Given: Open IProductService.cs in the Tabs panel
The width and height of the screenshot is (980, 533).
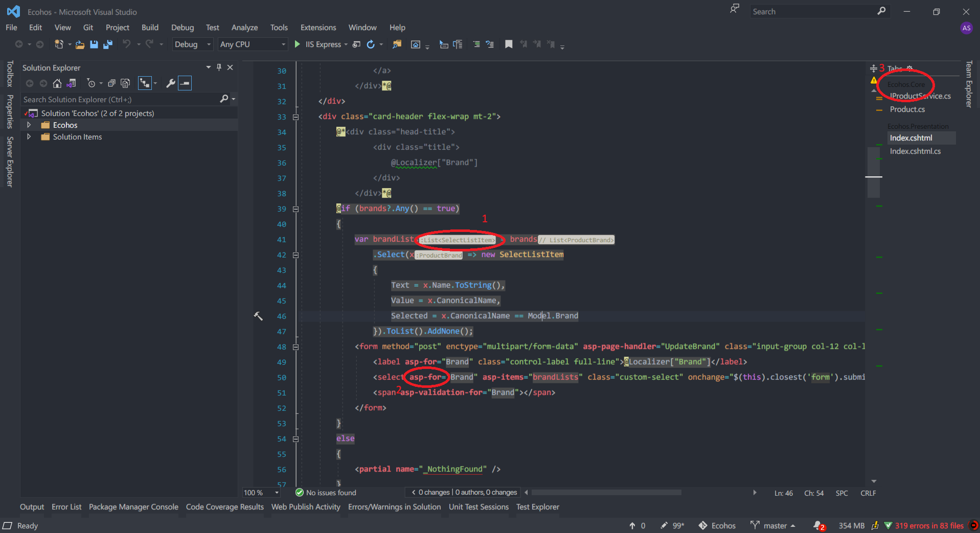Looking at the screenshot, I should 920,96.
